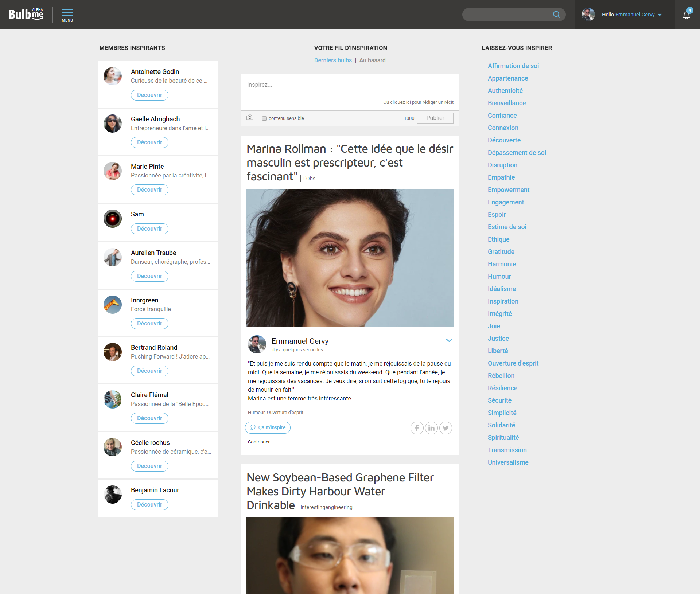Click the Bulbme logo
The height and width of the screenshot is (594, 700).
[x=26, y=14]
